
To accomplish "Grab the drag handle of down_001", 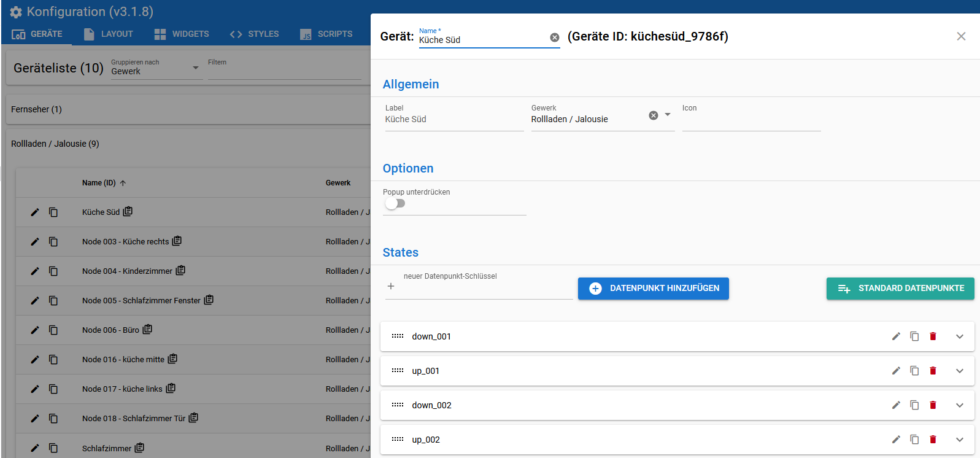I will coord(398,336).
